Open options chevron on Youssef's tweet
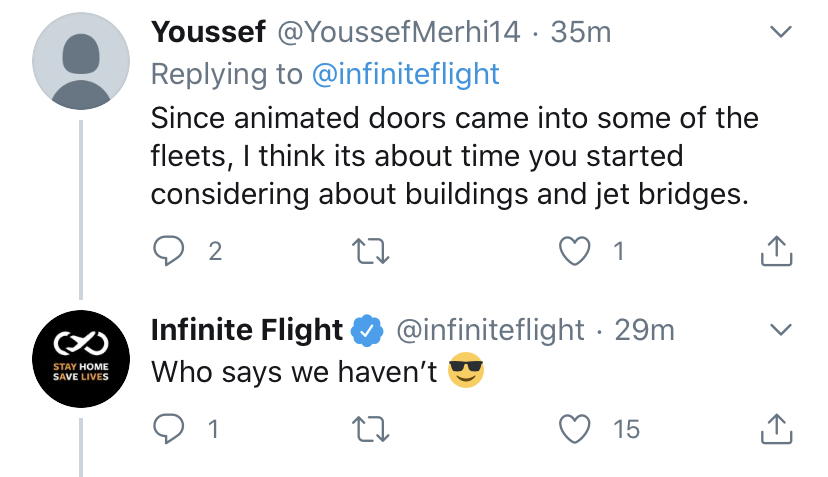 (777, 33)
